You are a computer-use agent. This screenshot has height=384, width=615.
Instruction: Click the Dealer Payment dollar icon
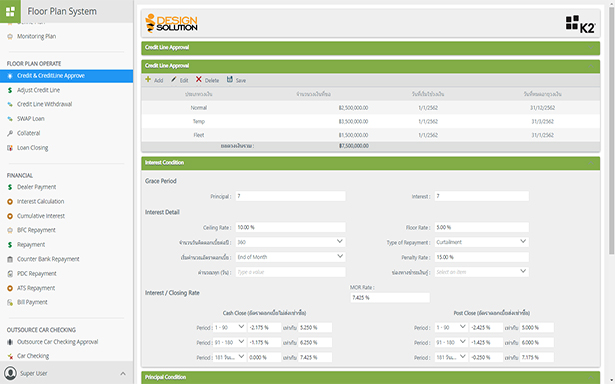coord(10,187)
